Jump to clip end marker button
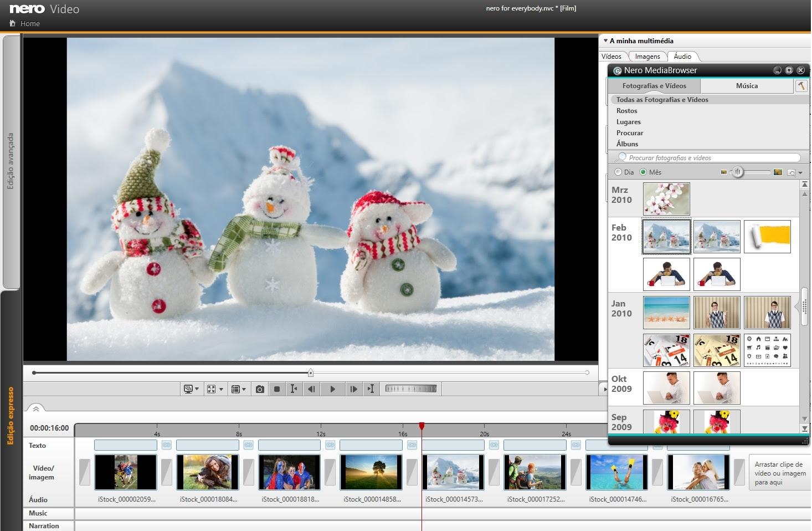The height and width of the screenshot is (531, 812). coord(371,389)
